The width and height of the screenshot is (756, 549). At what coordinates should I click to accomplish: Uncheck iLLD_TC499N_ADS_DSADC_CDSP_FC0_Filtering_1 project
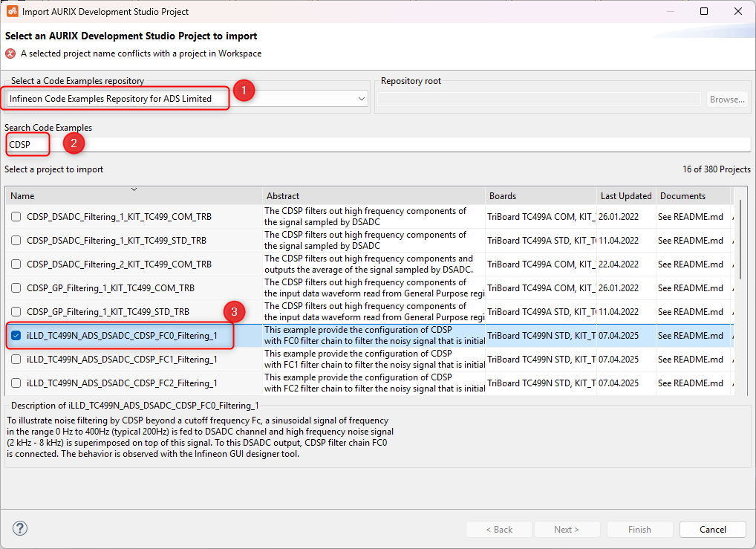tap(16, 336)
